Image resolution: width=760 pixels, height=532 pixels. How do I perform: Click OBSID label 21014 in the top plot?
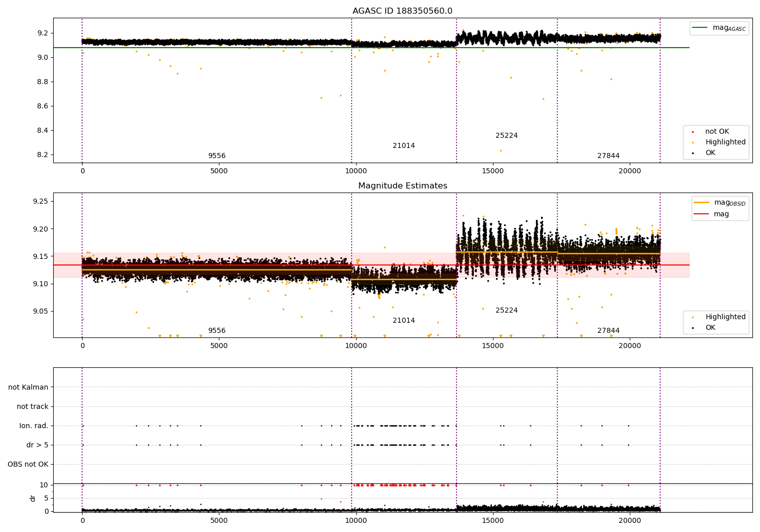tap(404, 146)
